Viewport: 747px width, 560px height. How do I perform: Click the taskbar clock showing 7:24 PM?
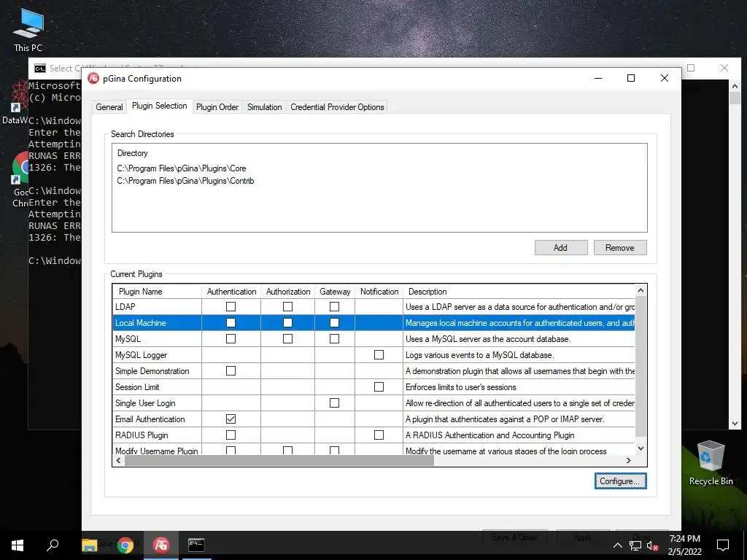click(x=684, y=545)
